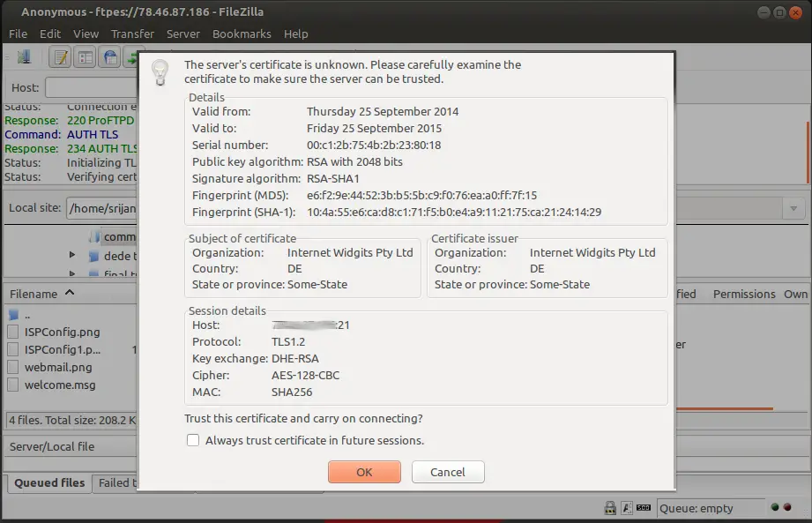This screenshot has width=812, height=523.
Task: Open the Bookmarks menu
Action: (242, 34)
